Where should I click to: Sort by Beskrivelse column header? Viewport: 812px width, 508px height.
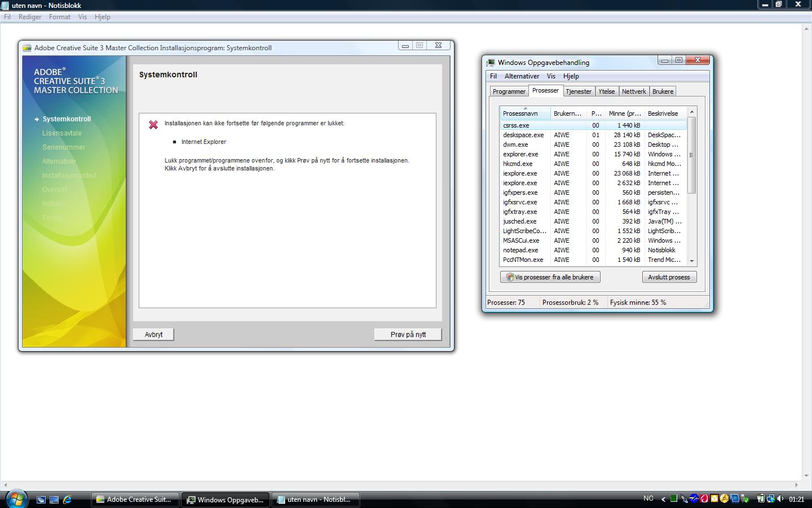click(x=665, y=113)
